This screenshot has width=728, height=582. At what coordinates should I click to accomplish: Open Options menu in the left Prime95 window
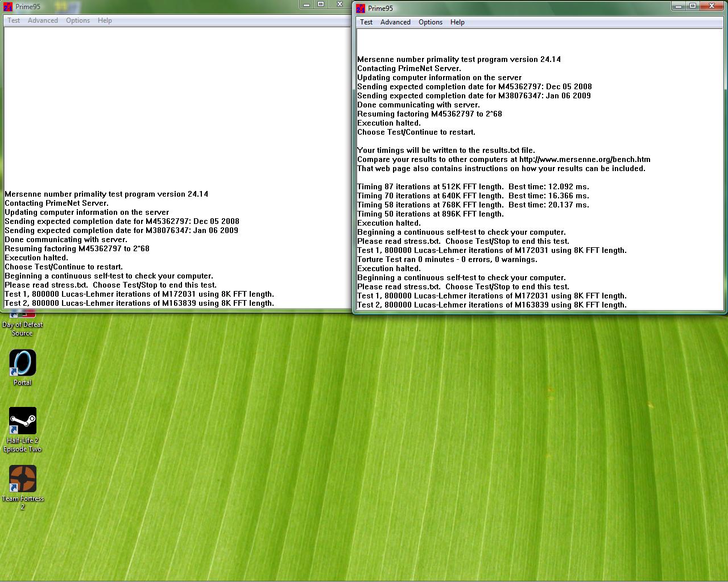tap(78, 20)
